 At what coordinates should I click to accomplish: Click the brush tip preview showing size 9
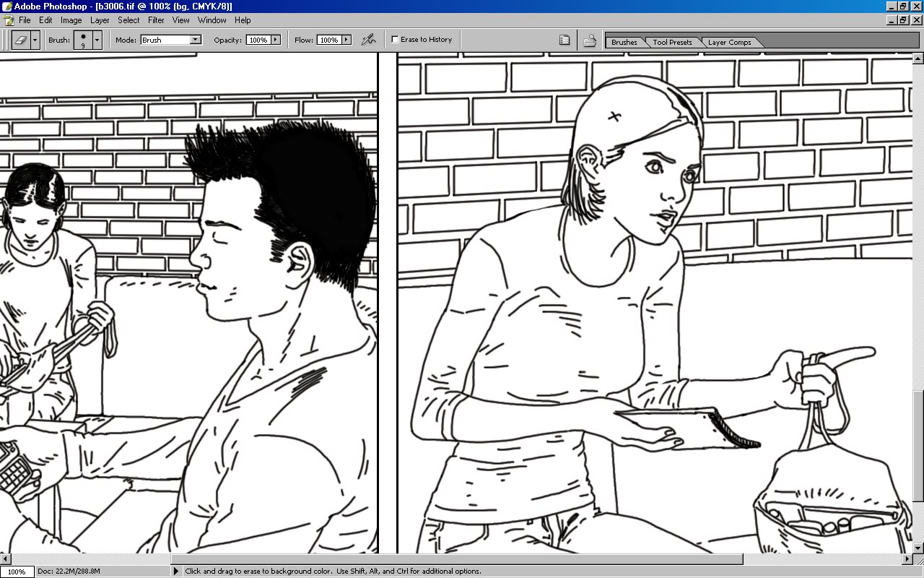tap(83, 40)
